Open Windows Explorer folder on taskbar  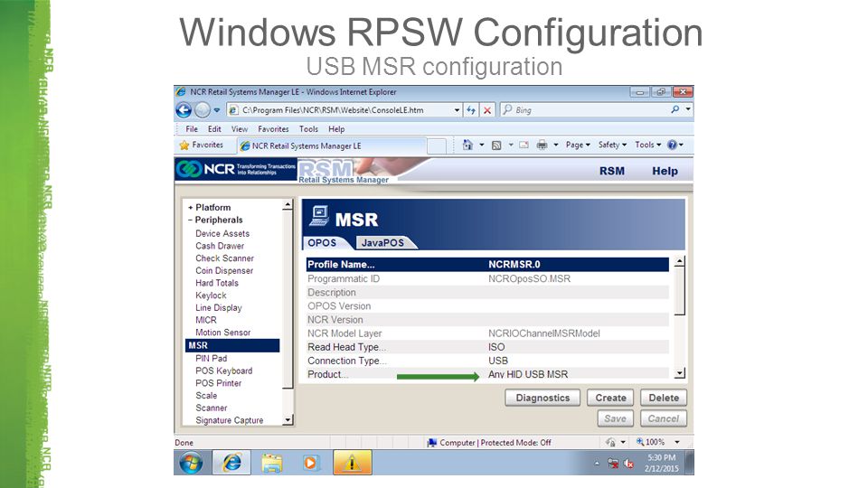coord(272,463)
